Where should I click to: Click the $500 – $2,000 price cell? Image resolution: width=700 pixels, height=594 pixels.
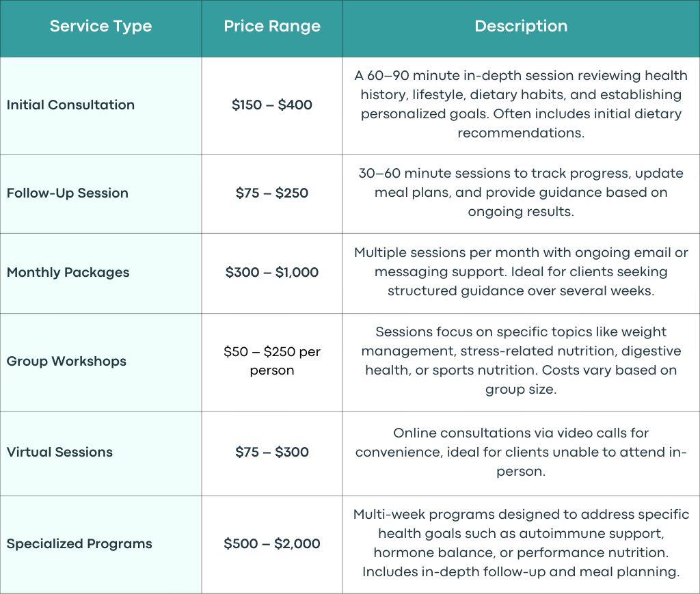click(x=272, y=543)
